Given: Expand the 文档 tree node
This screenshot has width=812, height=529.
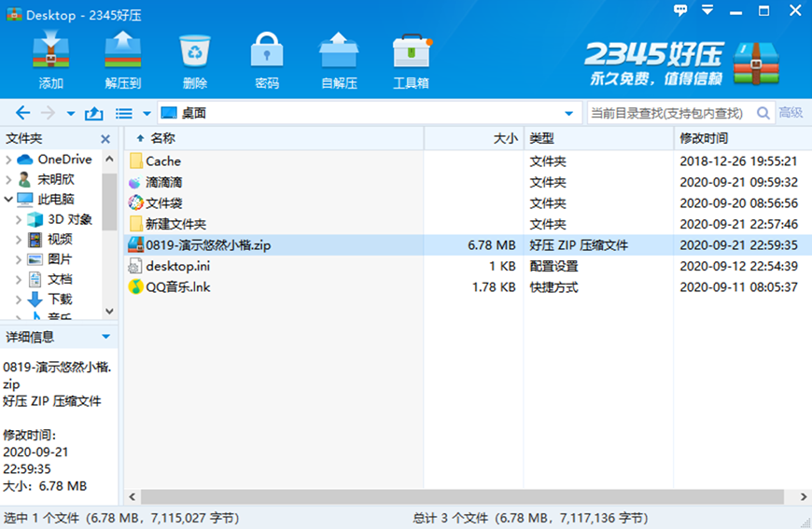Looking at the screenshot, I should (x=19, y=280).
